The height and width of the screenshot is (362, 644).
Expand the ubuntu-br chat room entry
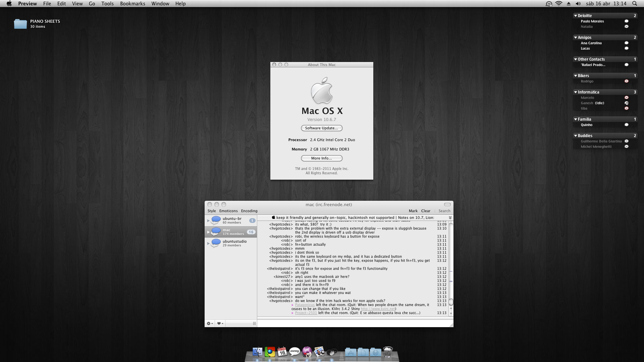[x=208, y=221]
